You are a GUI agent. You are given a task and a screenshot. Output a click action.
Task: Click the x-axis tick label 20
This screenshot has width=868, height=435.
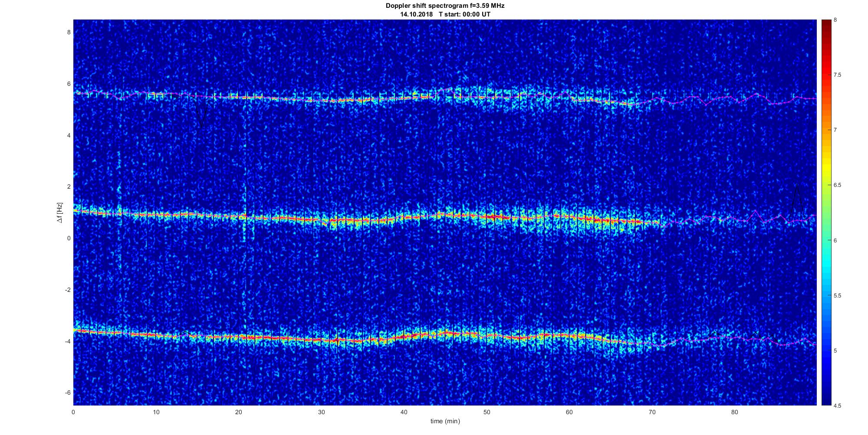click(x=239, y=412)
